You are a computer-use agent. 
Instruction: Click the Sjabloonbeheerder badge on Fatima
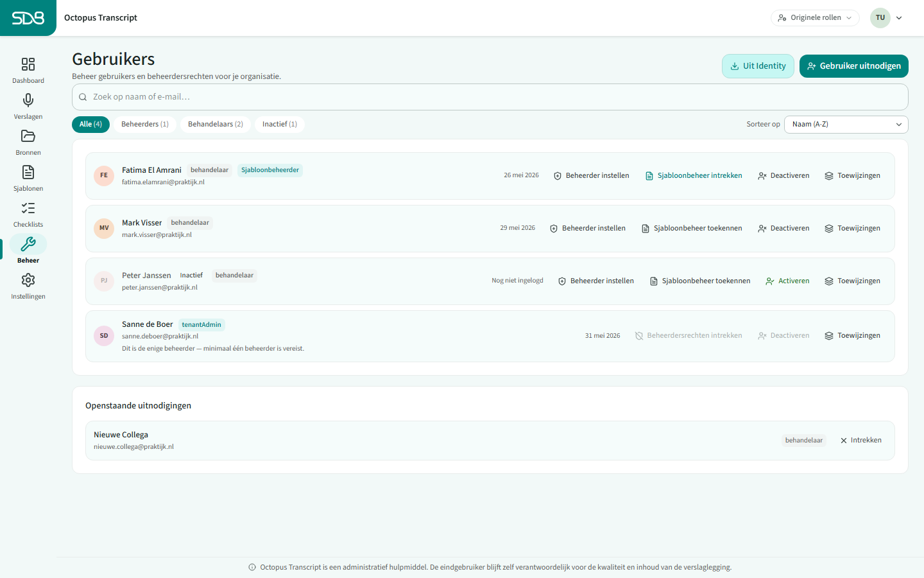pyautogui.click(x=270, y=170)
